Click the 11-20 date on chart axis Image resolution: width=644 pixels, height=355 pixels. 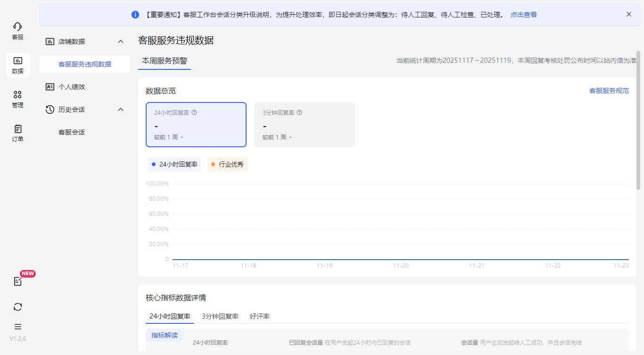[401, 266]
